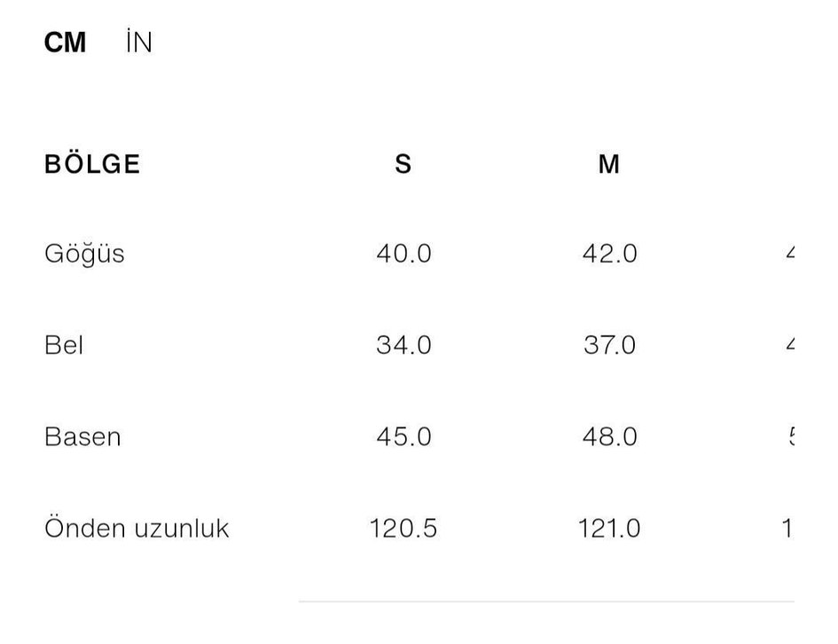This screenshot has width=838, height=644.
Task: Click Göğüs value 40.0 for size S
Action: (403, 254)
